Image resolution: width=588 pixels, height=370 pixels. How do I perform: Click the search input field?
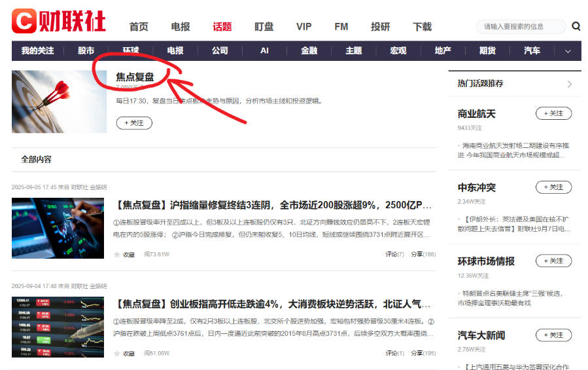(520, 27)
